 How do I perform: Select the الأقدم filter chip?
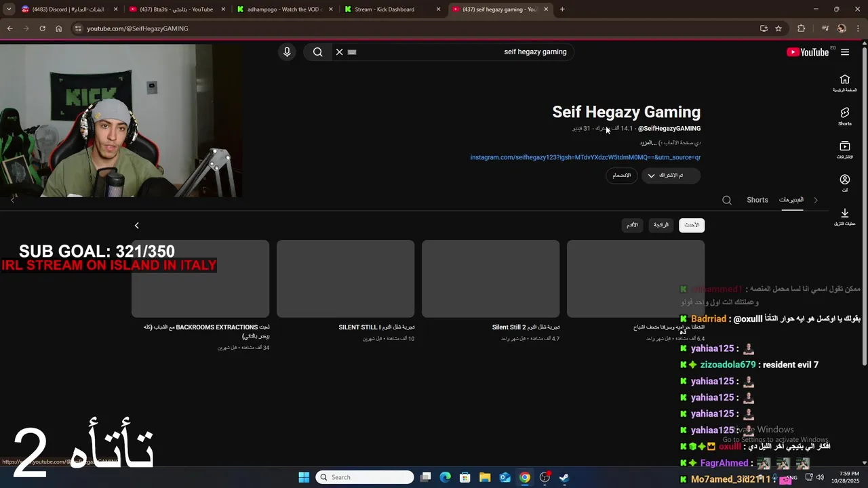click(632, 225)
